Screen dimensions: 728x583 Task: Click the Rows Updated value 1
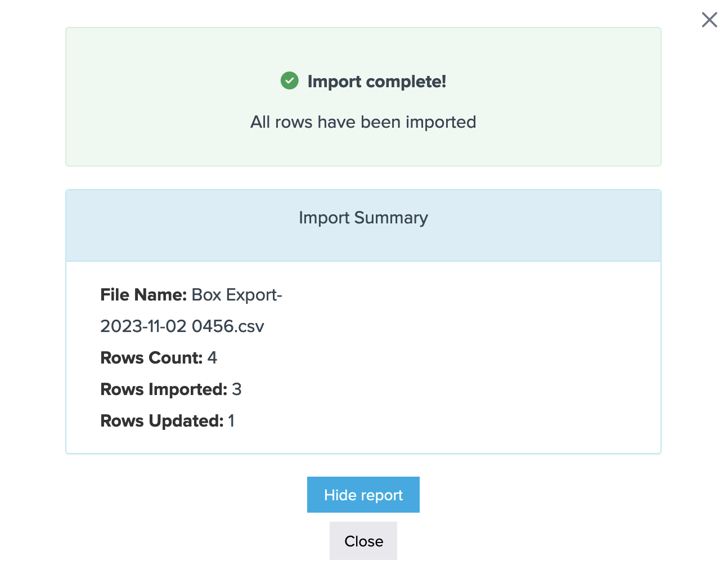tap(231, 421)
